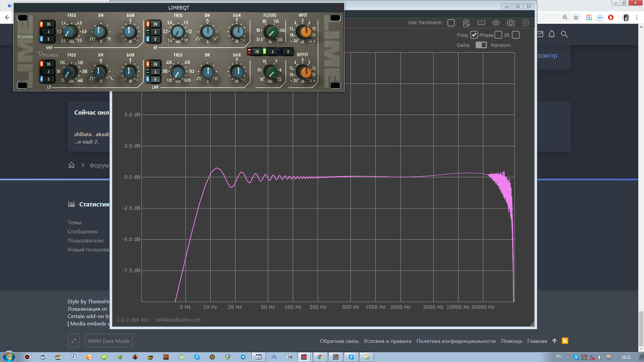
Task: Open the book manual icon in analyzer
Action: pyautogui.click(x=481, y=23)
